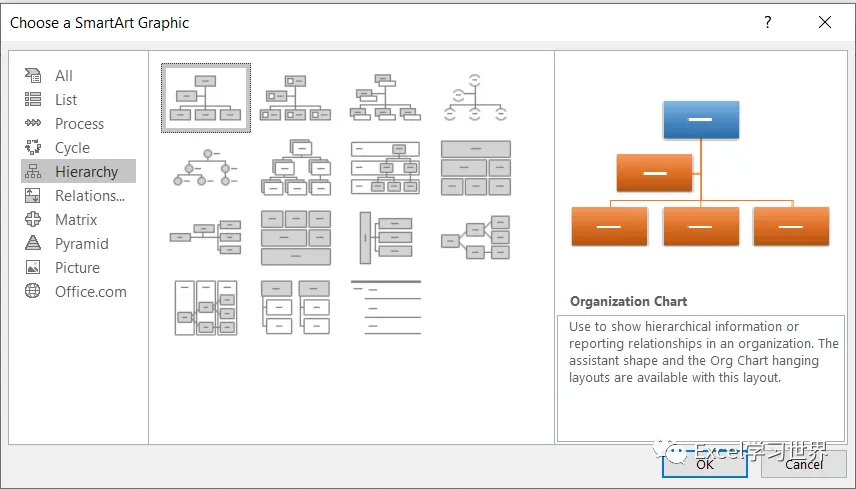This screenshot has height=489, width=856.
Task: Select the Organization Chart layout thumbnail
Action: [206, 98]
